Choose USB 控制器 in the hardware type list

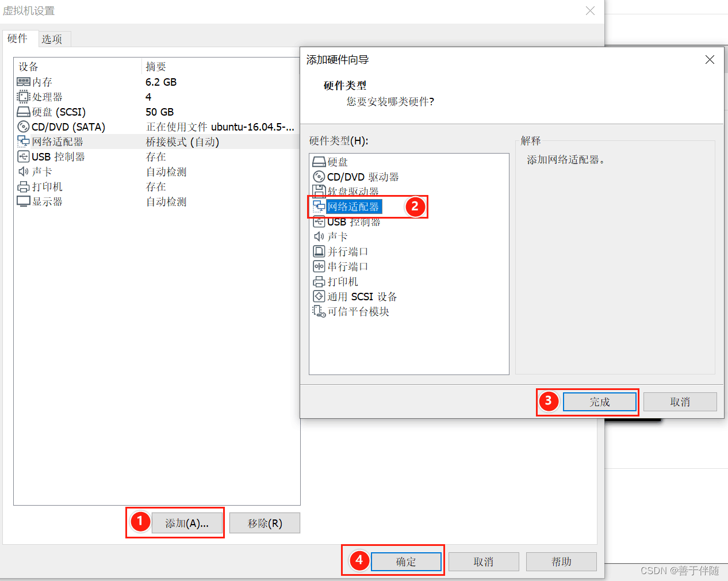point(354,221)
